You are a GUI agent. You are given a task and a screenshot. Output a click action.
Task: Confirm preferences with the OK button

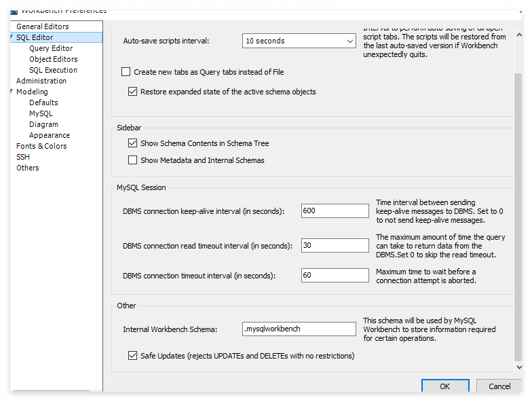(x=445, y=386)
